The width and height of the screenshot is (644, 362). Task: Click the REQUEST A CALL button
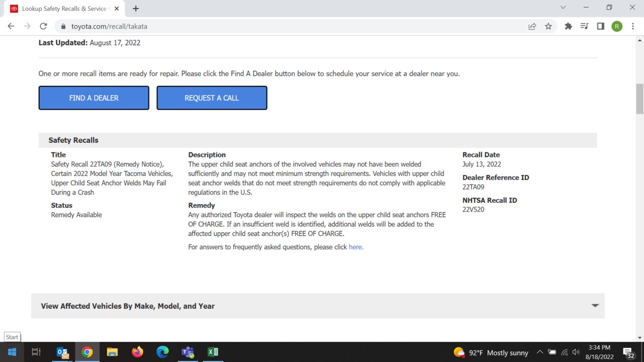212,98
